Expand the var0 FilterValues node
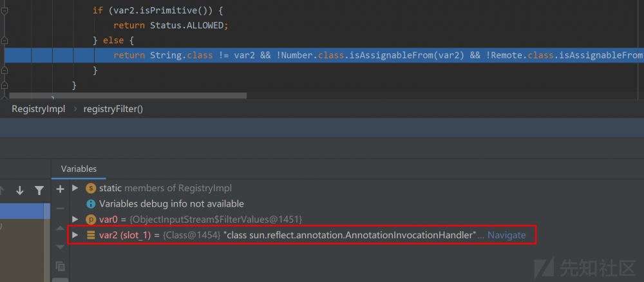Screen dimensions: 644x282 click(75, 219)
